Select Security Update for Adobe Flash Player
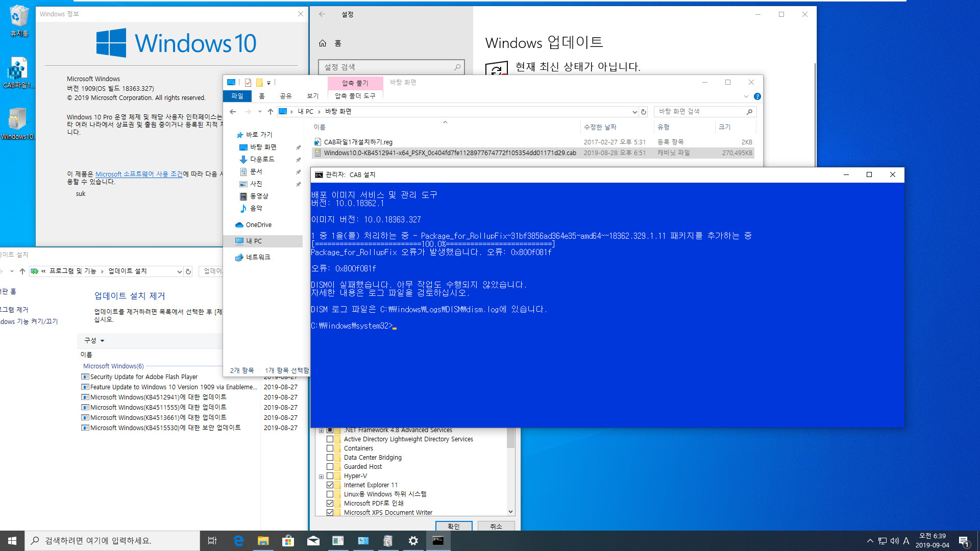Screen dimensions: 980x551 (144, 377)
